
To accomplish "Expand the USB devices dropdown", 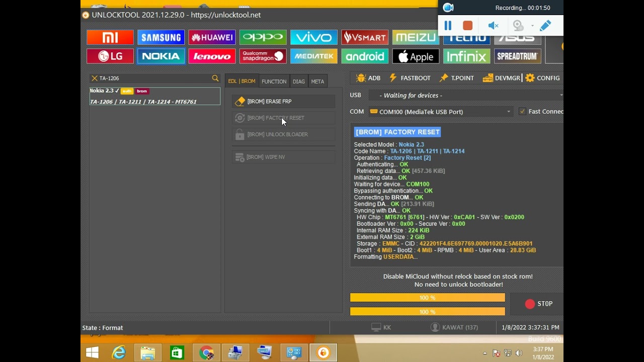I will 560,95.
